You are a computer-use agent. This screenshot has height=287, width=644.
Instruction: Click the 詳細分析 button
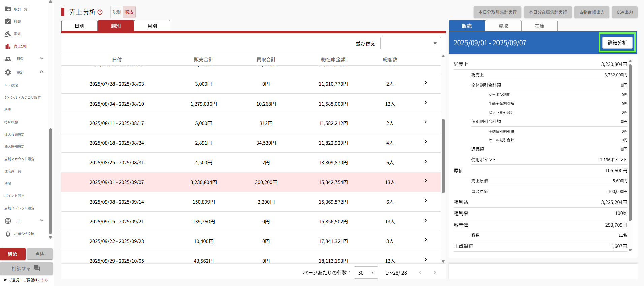point(617,42)
